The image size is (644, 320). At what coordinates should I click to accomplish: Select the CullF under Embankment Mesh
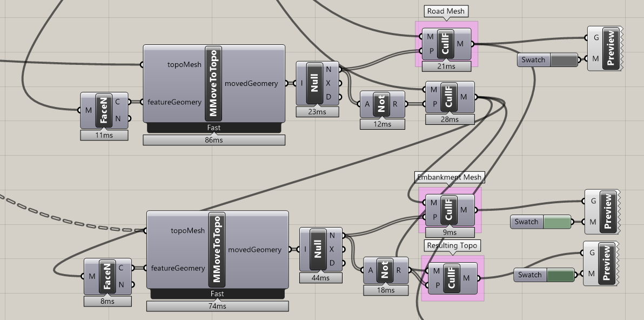pyautogui.click(x=449, y=210)
